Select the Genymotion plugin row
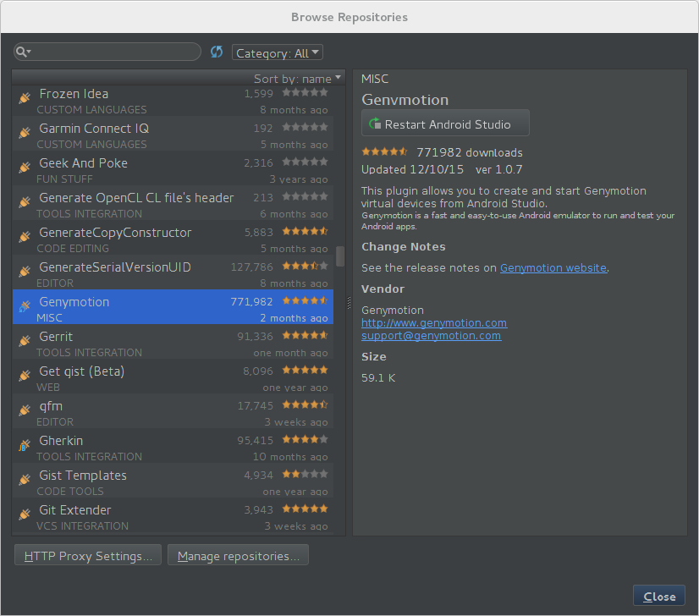699x616 pixels. [x=173, y=307]
